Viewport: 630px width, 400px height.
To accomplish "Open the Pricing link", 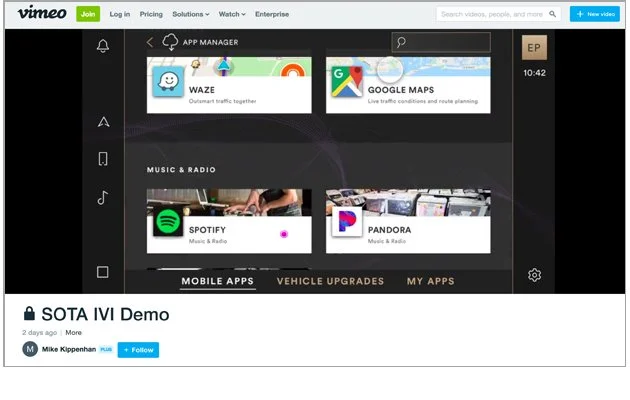I will (151, 14).
